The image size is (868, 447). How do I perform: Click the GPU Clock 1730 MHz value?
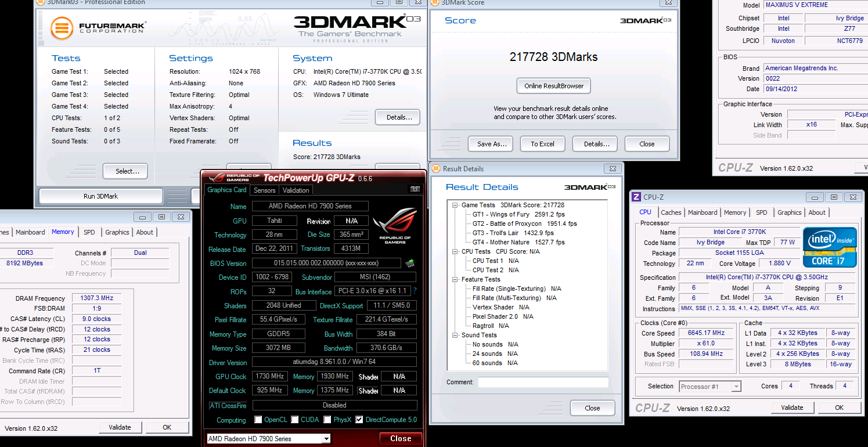tap(269, 376)
